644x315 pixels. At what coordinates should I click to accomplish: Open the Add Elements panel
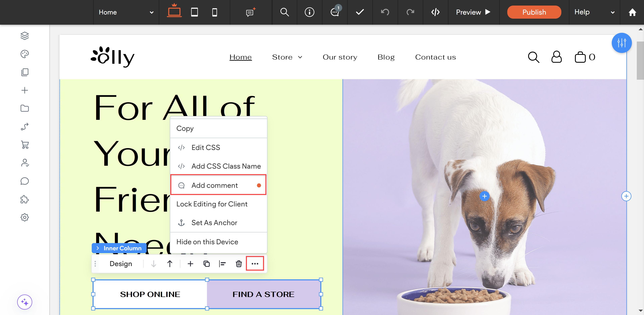tap(25, 90)
